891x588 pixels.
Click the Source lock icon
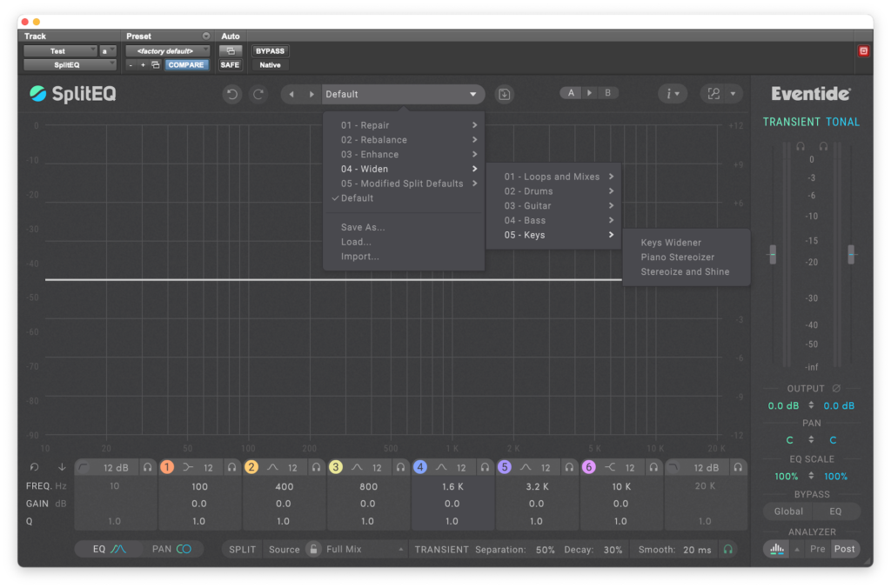pos(313,550)
